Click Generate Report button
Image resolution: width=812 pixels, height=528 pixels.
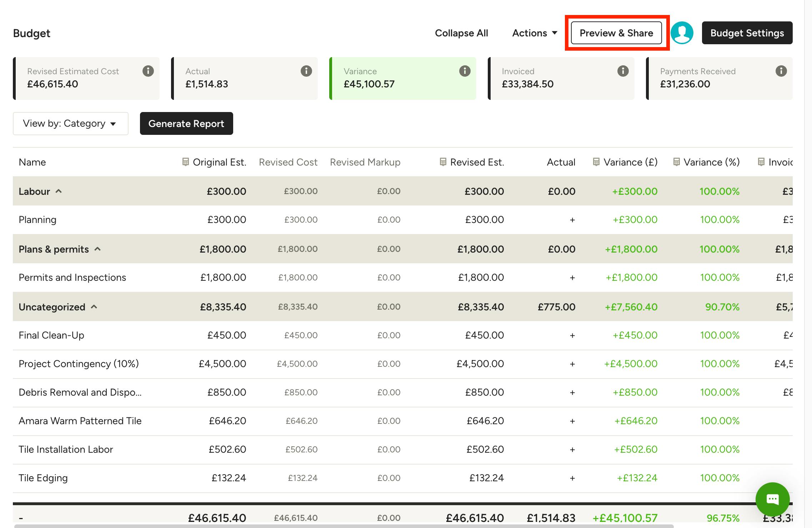pyautogui.click(x=186, y=123)
